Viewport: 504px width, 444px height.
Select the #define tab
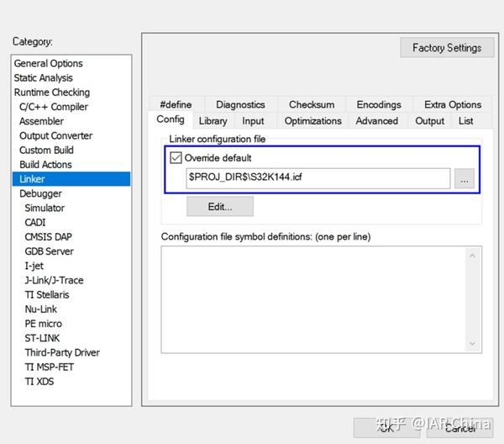coord(176,104)
